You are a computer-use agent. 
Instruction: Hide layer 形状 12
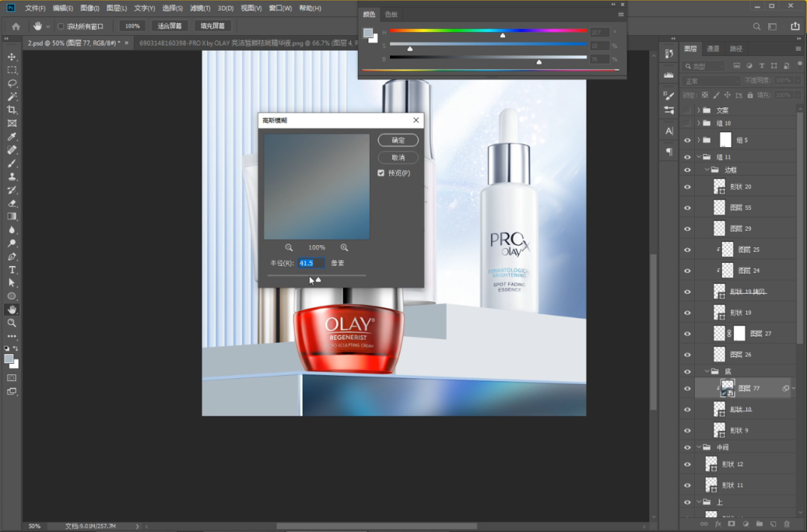687,465
